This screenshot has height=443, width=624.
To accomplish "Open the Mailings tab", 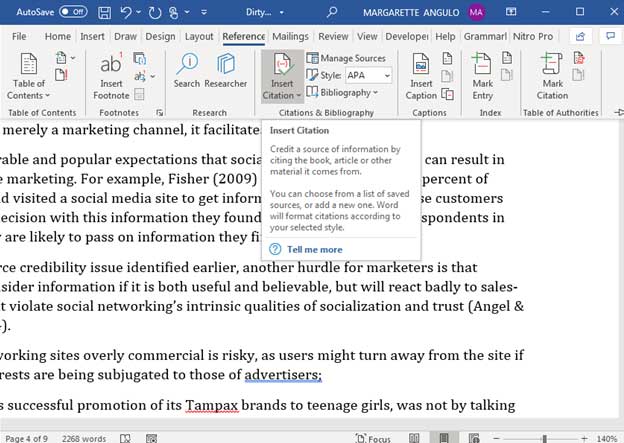I will tap(290, 36).
